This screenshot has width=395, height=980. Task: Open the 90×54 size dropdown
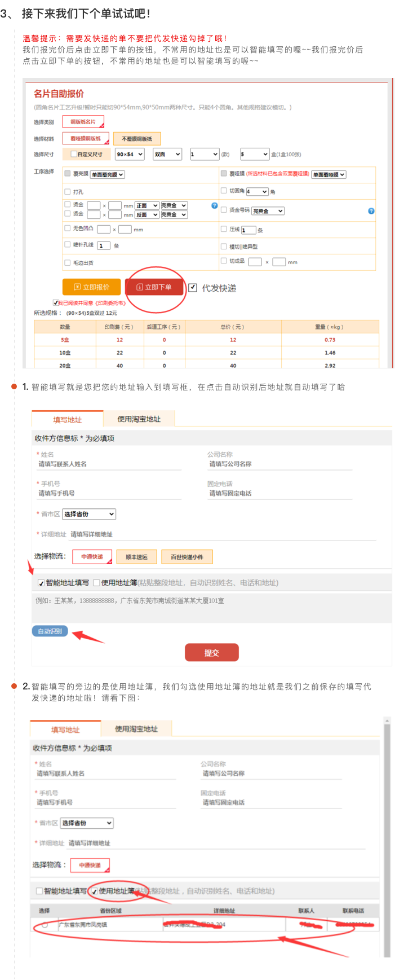130,154
